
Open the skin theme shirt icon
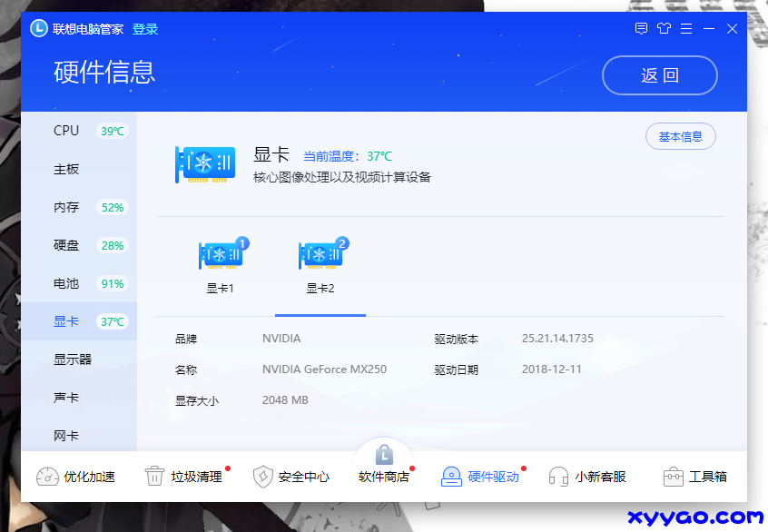664,28
